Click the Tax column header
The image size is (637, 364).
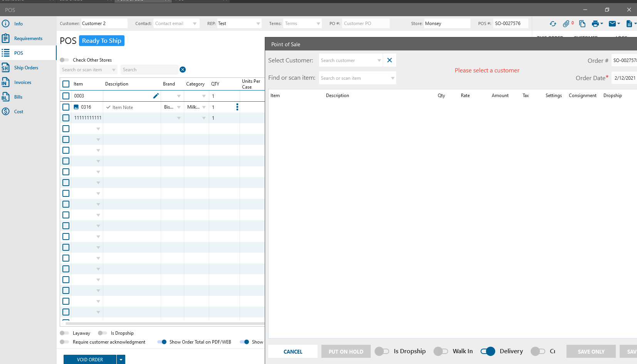tap(526, 96)
